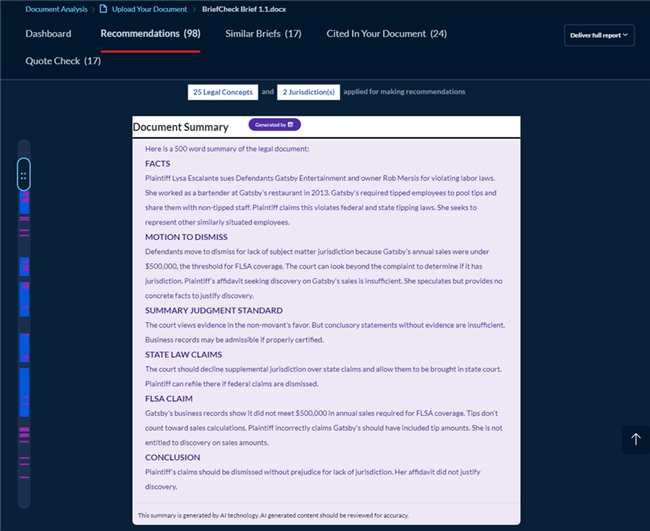650x531 pixels.
Task: Click the tallest blue block in the document navigator
Action: pyautogui.click(x=24, y=392)
